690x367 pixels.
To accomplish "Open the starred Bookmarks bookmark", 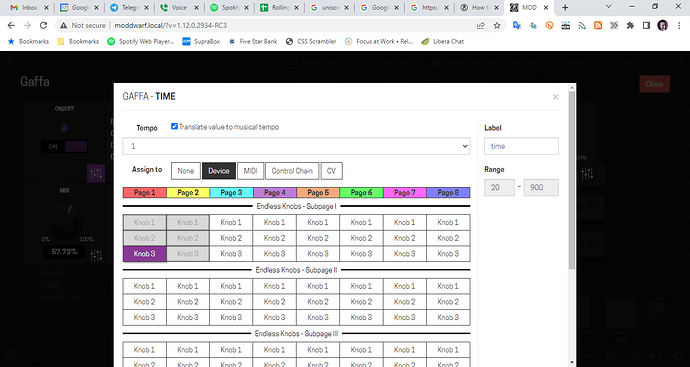I will coord(28,41).
